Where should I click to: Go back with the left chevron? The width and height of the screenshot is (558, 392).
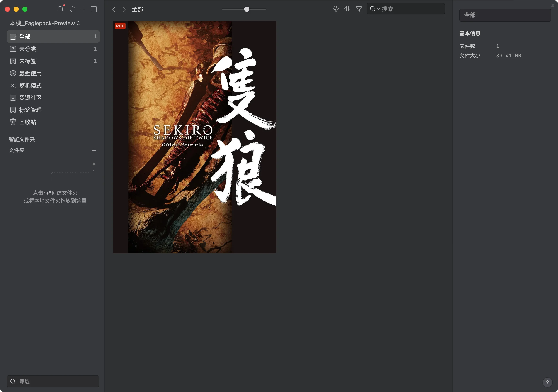point(114,9)
